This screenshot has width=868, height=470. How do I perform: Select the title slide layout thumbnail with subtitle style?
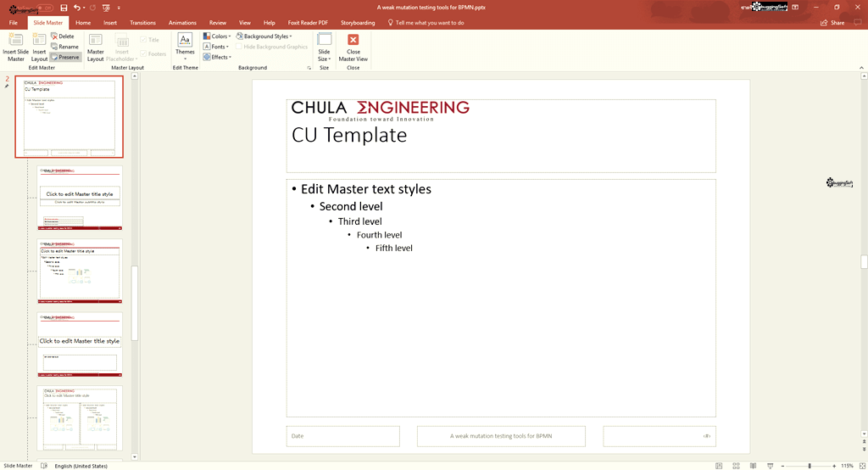80,198
